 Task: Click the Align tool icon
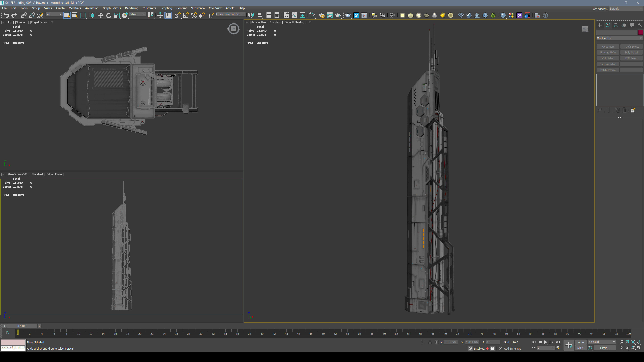coord(259,15)
